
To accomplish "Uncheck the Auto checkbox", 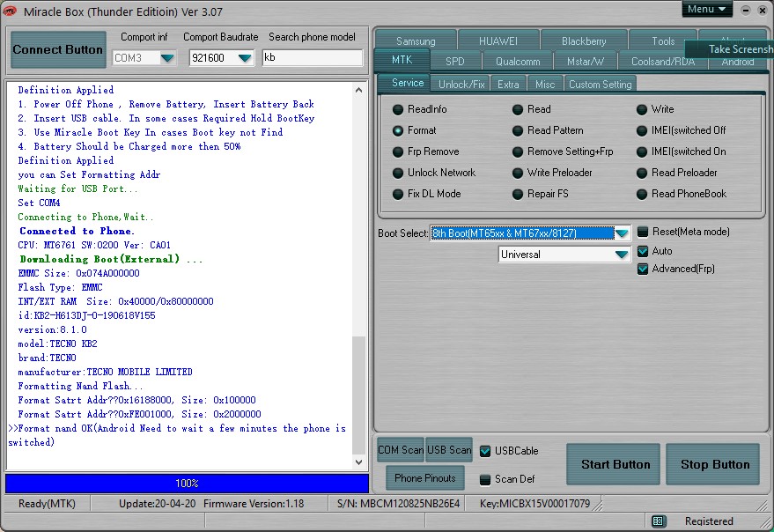I will [x=643, y=251].
